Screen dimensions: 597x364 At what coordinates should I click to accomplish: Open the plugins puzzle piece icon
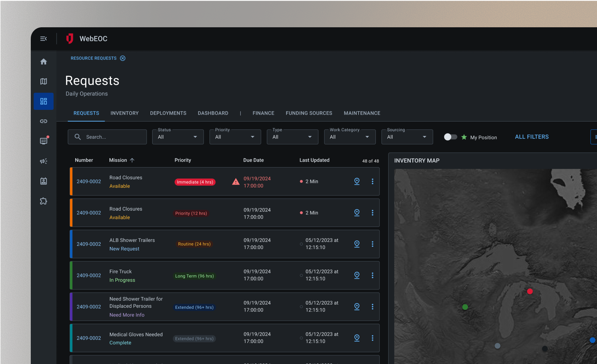(43, 201)
